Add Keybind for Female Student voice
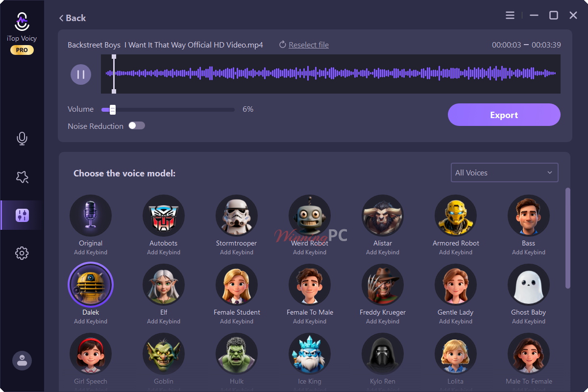The width and height of the screenshot is (588, 392). click(x=237, y=321)
